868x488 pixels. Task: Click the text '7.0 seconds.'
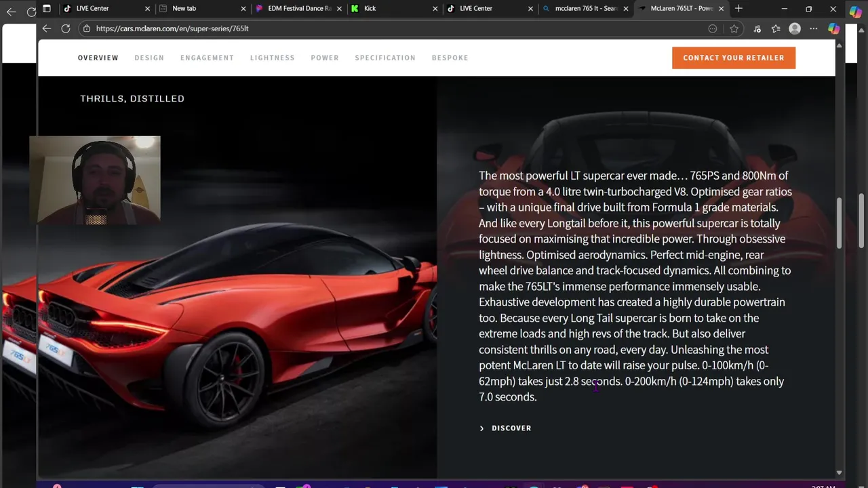pos(508,397)
